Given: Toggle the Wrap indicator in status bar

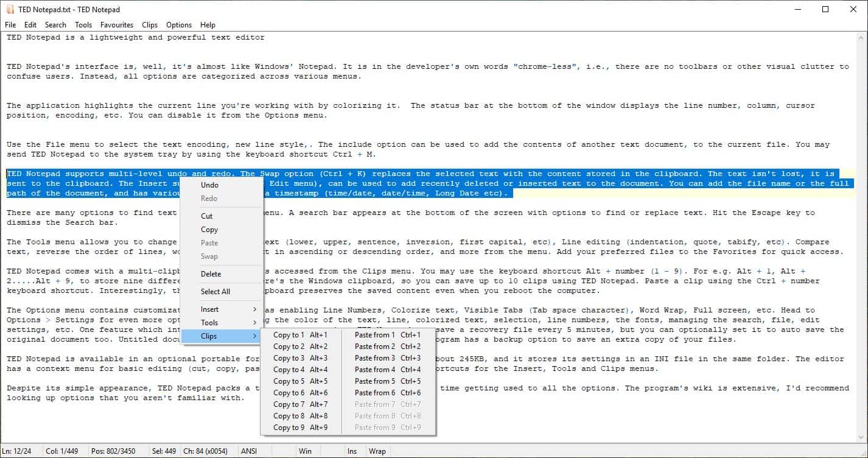Looking at the screenshot, I should click(x=377, y=451).
